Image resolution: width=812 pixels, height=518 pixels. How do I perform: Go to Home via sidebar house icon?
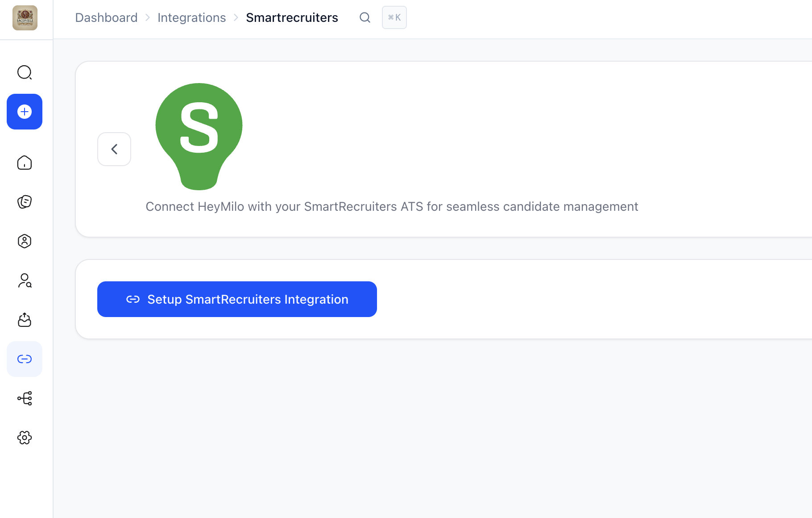(x=25, y=163)
